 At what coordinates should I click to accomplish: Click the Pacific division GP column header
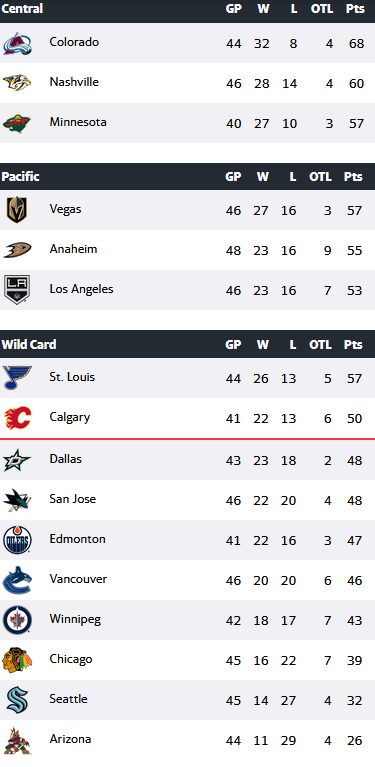pos(233,177)
